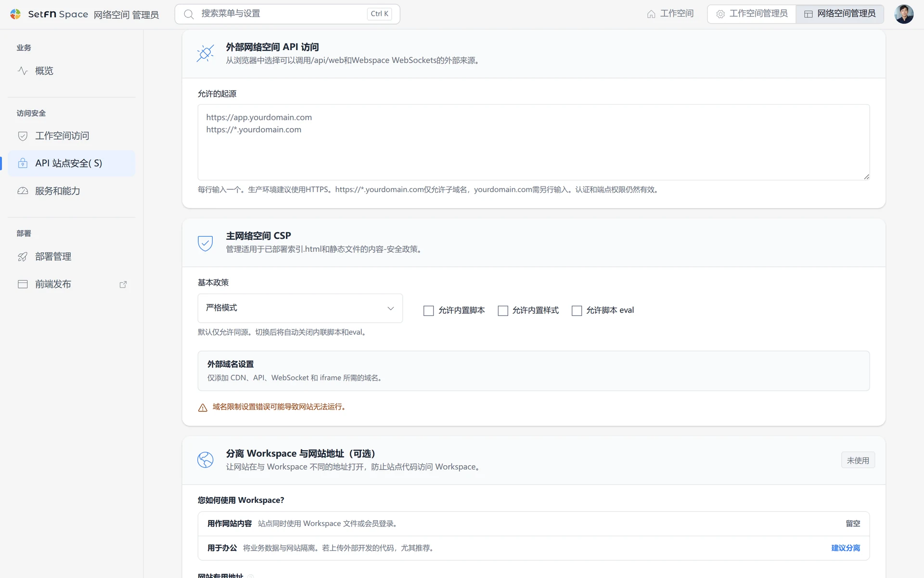924x578 pixels.
Task: Open the 概览 sidebar item
Action: [x=72, y=71]
